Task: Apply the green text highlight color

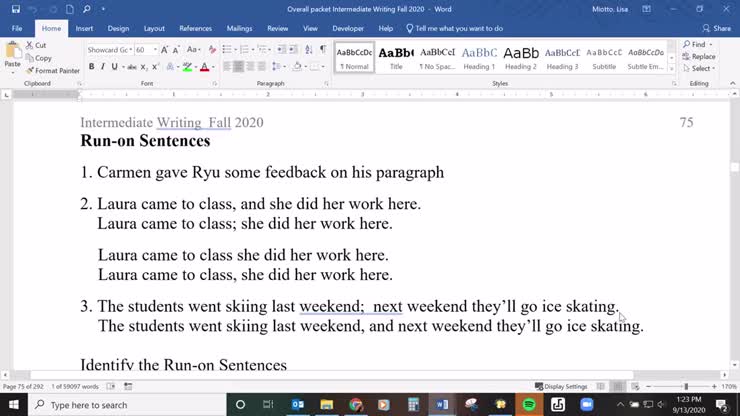Action: click(x=187, y=67)
